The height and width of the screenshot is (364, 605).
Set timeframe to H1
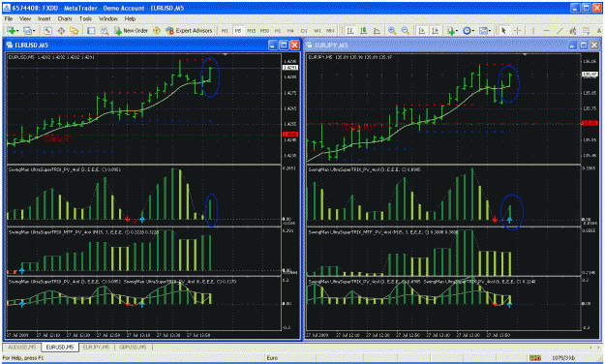click(x=278, y=30)
